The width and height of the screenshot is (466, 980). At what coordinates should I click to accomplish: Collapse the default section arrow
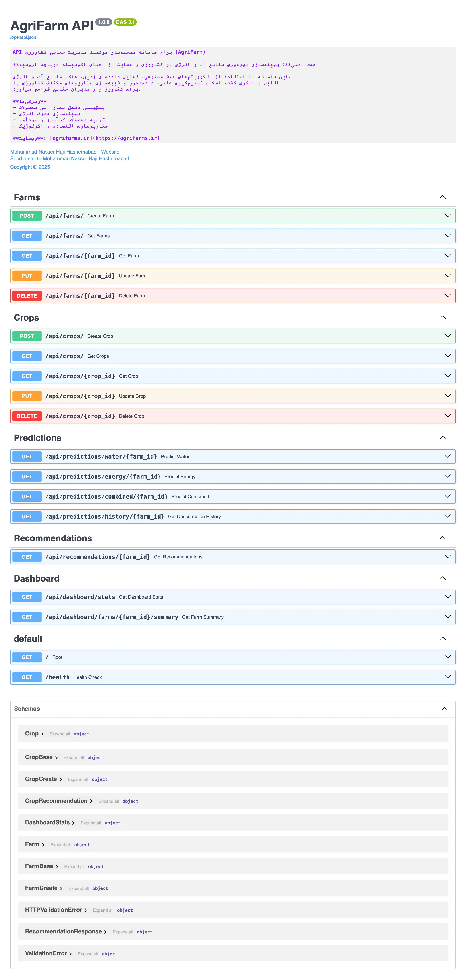[442, 638]
